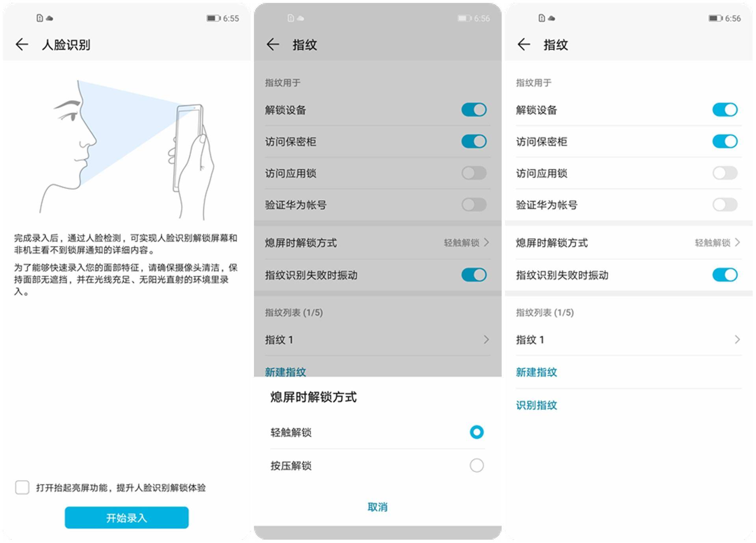Open 指纹 1 chevron on right screen

pyautogui.click(x=737, y=339)
